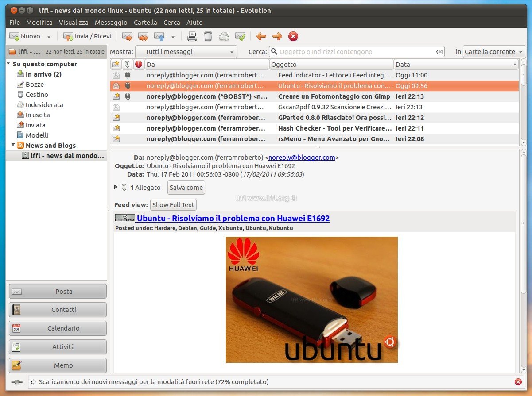
Task: Open the File menu
Action: point(15,22)
